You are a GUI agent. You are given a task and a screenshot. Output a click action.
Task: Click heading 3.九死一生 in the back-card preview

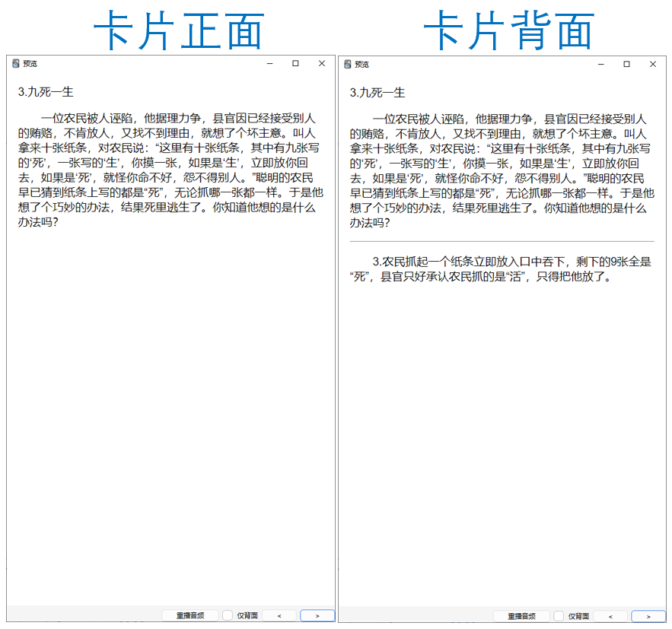click(377, 93)
